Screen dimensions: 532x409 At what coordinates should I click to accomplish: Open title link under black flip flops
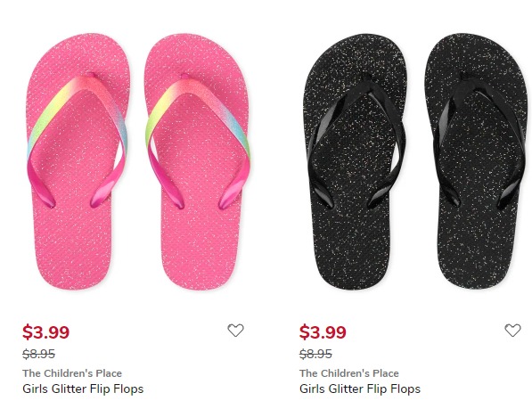(x=360, y=389)
